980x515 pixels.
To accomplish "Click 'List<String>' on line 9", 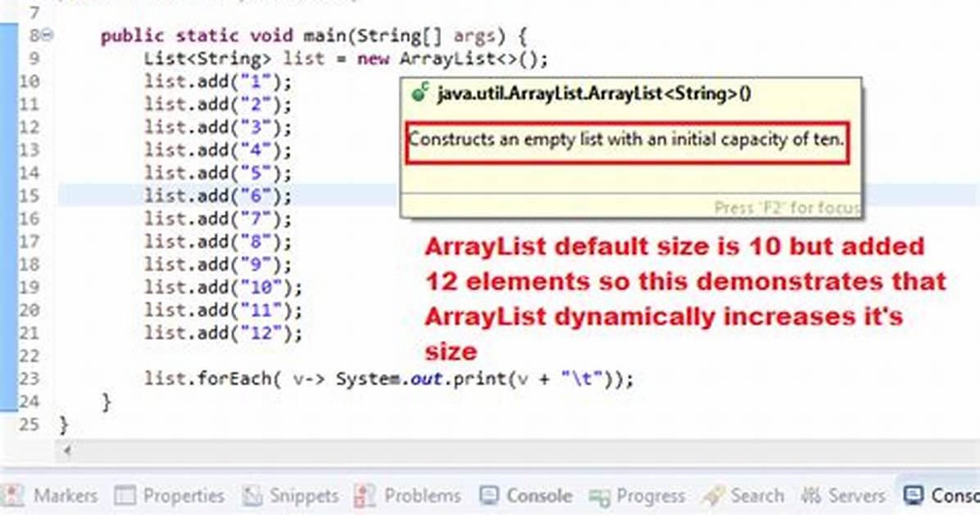I will [207, 59].
